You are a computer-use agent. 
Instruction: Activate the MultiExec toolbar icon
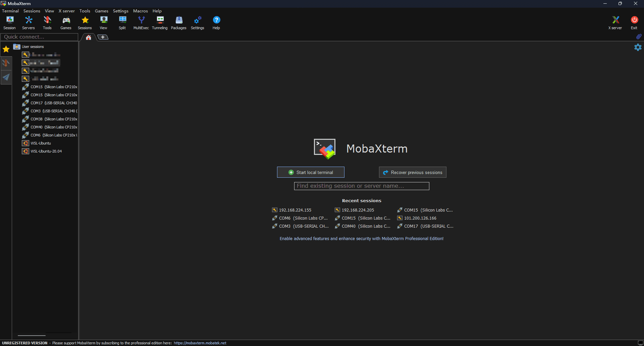[141, 23]
